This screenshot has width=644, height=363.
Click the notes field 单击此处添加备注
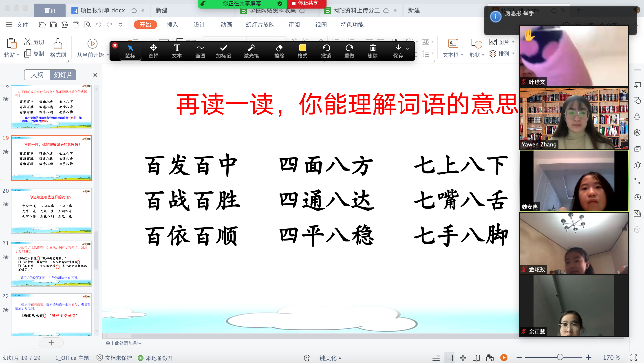(124, 343)
